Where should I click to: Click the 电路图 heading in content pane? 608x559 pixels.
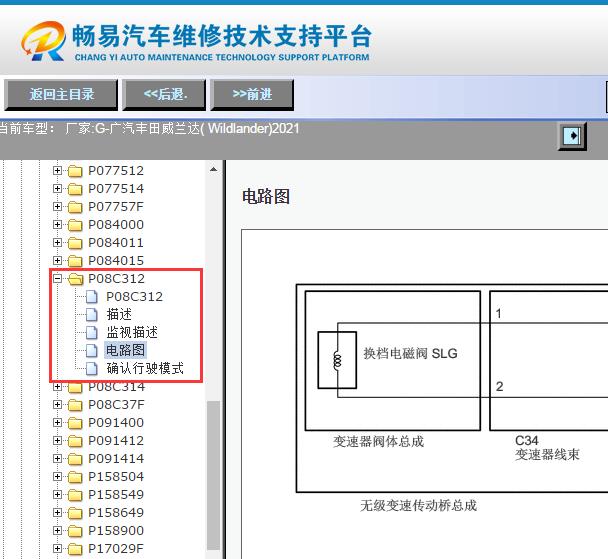coord(266,197)
